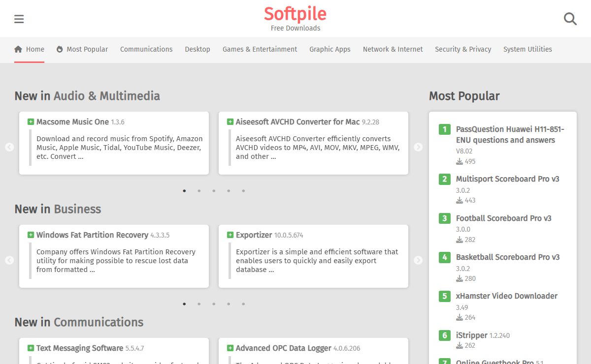Select second pagination dot under Audio & Multimedia
Screen dimensions: 591x364
[x=199, y=191]
